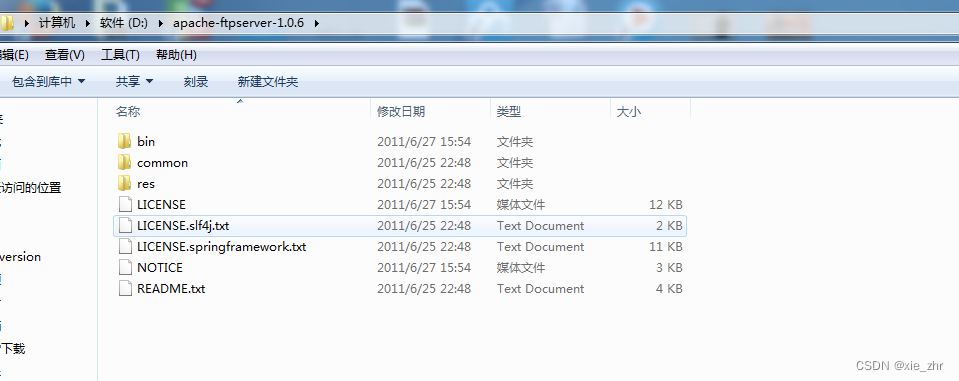Image resolution: width=959 pixels, height=381 pixels.
Task: Select the res folder icon
Action: point(124,183)
